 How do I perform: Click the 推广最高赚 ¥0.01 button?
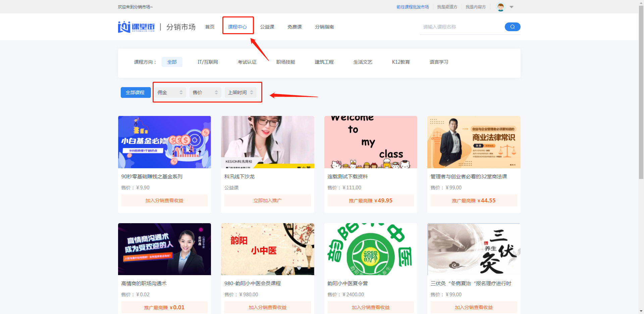tap(164, 307)
